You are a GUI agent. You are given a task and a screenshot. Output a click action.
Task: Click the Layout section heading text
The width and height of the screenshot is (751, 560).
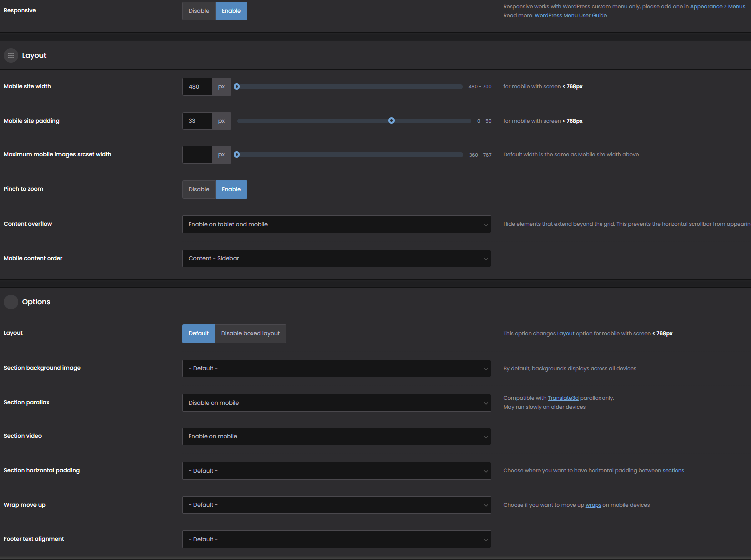pos(34,55)
